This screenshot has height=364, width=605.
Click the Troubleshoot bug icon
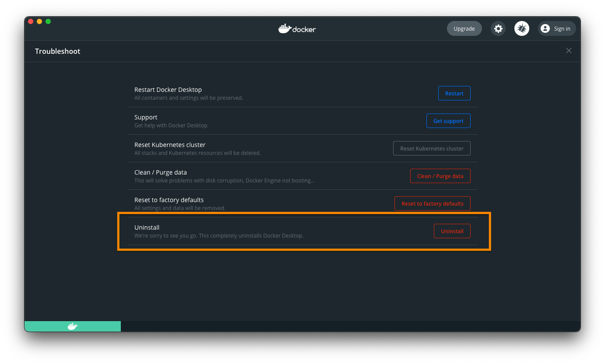click(x=522, y=28)
